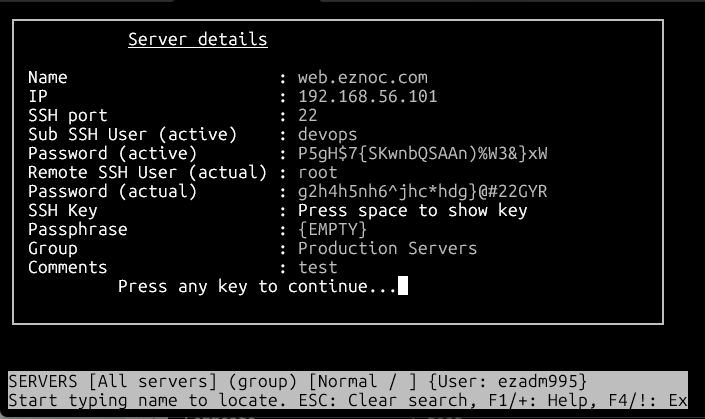
Task: Click the root remote SSH user value
Action: coord(318,173)
